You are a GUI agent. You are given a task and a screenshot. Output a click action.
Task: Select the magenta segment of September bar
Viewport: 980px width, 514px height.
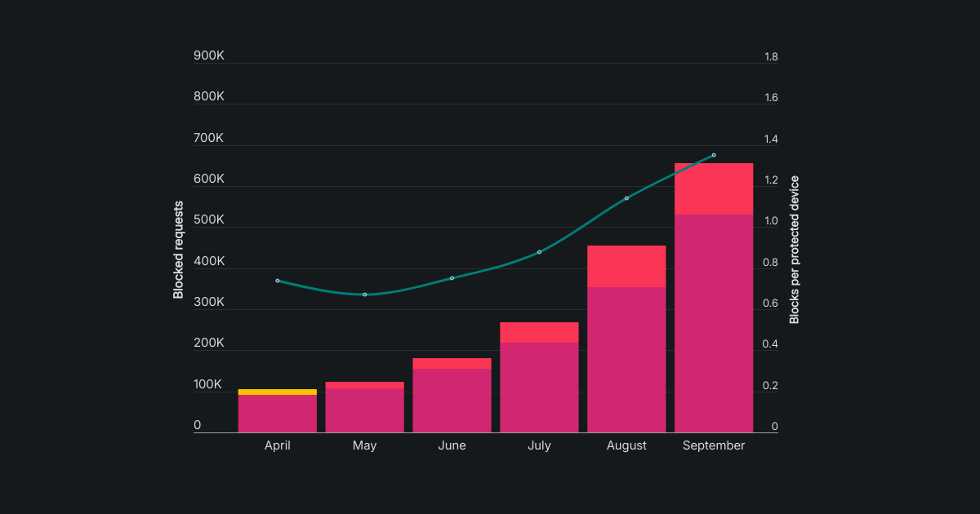click(x=714, y=323)
